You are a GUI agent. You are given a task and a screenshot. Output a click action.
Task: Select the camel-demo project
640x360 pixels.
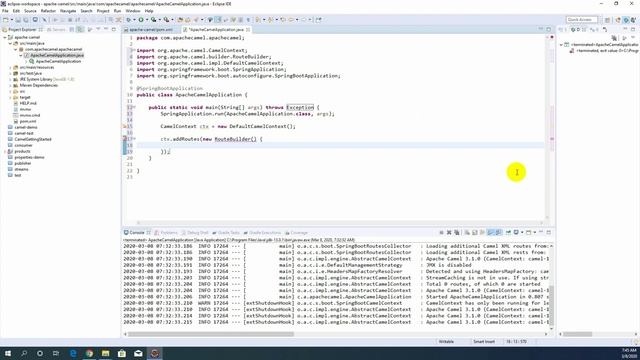coord(26,127)
